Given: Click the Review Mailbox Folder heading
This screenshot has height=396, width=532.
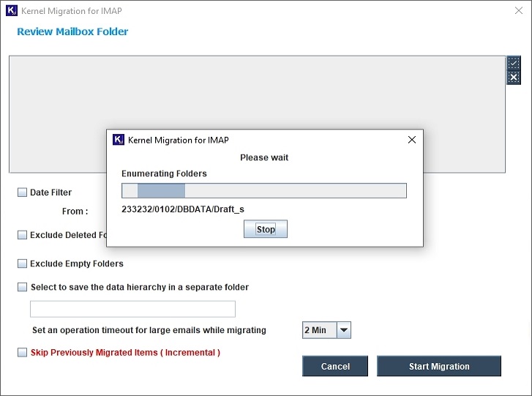Looking at the screenshot, I should point(72,31).
